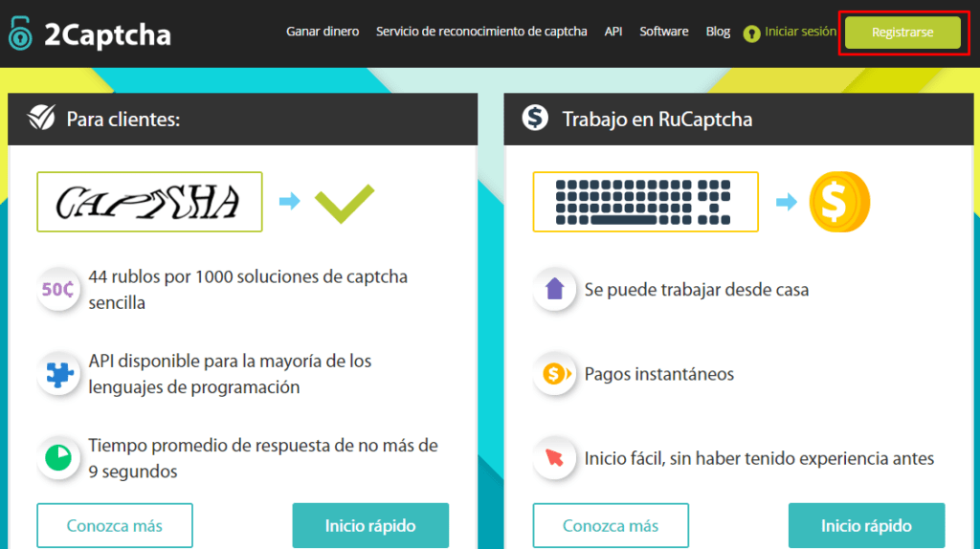Click the checkmark icon next to Para clientes
The width and height of the screenshot is (980, 549).
pos(41,118)
